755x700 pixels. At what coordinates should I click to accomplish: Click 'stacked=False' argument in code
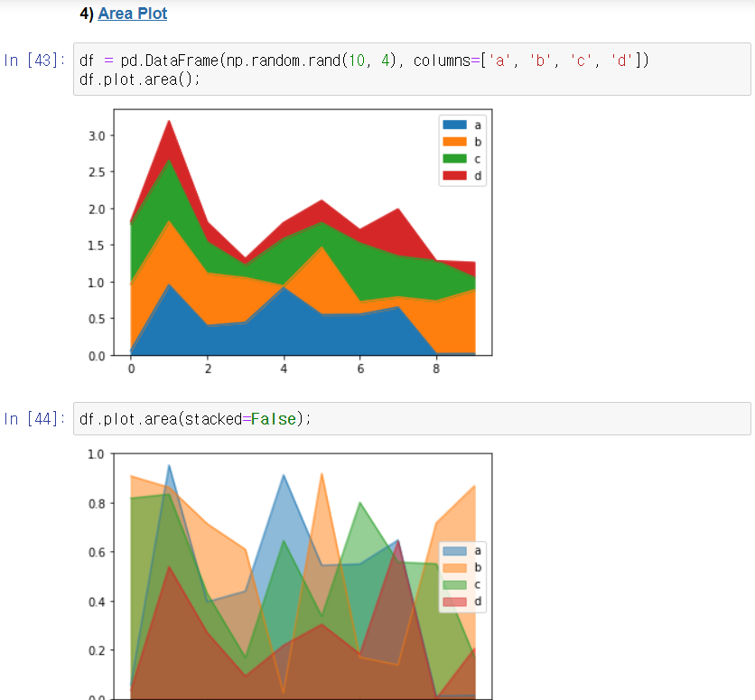pos(240,419)
